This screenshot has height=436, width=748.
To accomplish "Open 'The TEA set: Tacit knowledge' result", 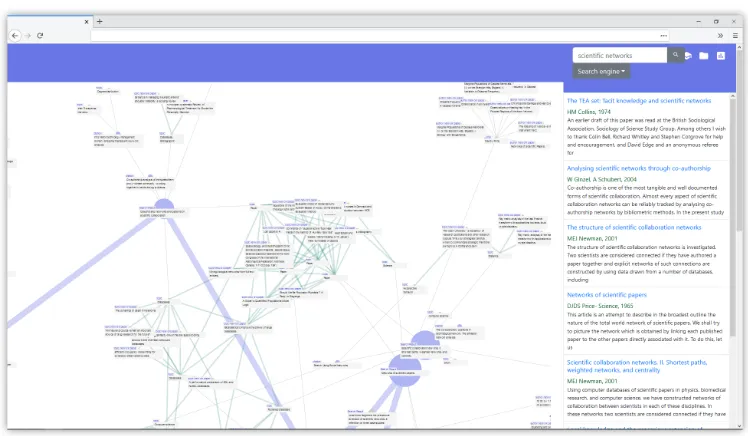I will click(639, 101).
